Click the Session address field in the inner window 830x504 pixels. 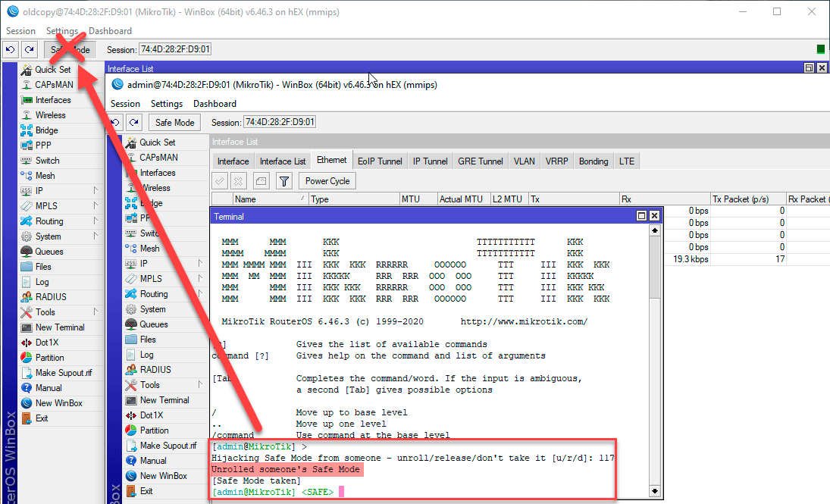point(279,122)
